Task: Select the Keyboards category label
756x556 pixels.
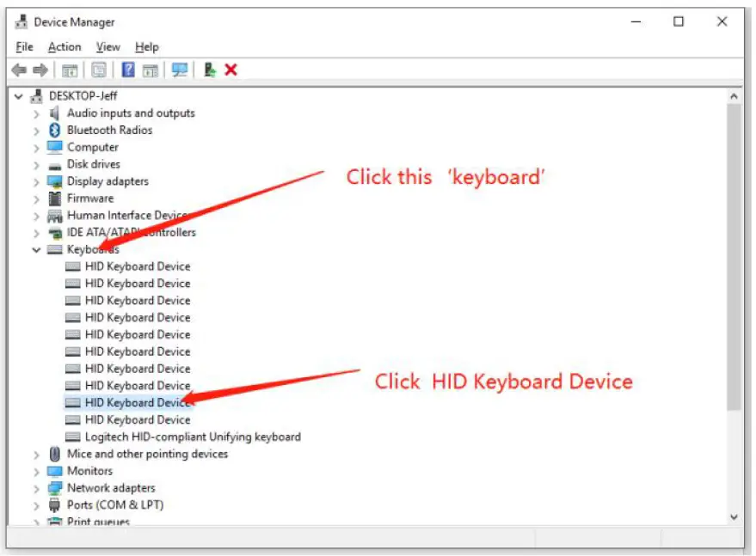Action: [93, 249]
